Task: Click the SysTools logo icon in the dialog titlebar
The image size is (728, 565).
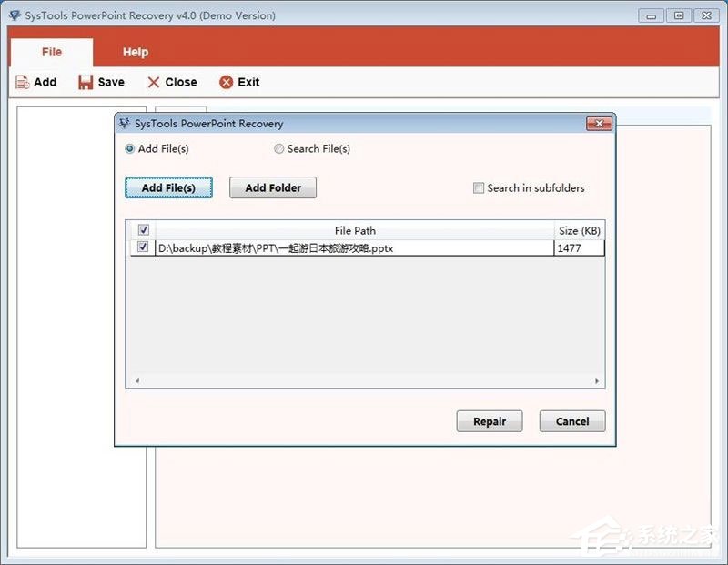Action: click(122, 124)
